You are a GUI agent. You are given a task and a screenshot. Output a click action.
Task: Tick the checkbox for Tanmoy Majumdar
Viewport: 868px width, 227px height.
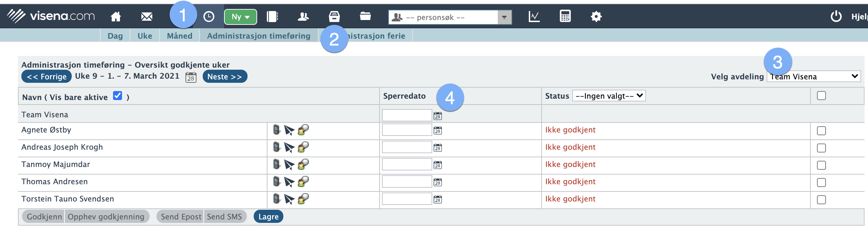tap(821, 165)
